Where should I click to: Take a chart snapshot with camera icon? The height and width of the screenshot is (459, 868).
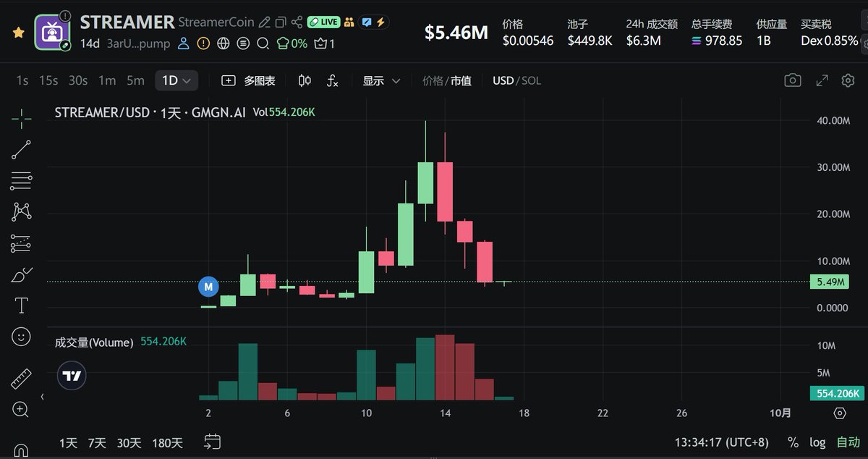tap(793, 80)
